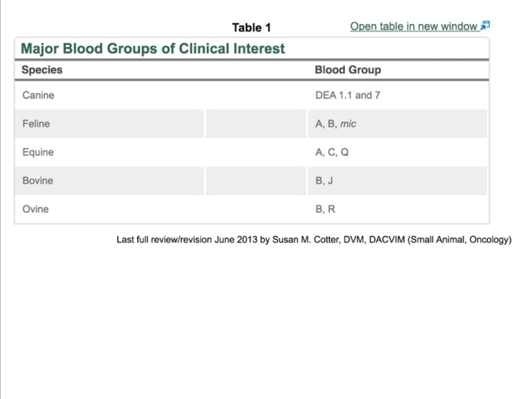Viewport: 532px width, 399px height.
Task: Click the Species column header
Action: pos(42,70)
